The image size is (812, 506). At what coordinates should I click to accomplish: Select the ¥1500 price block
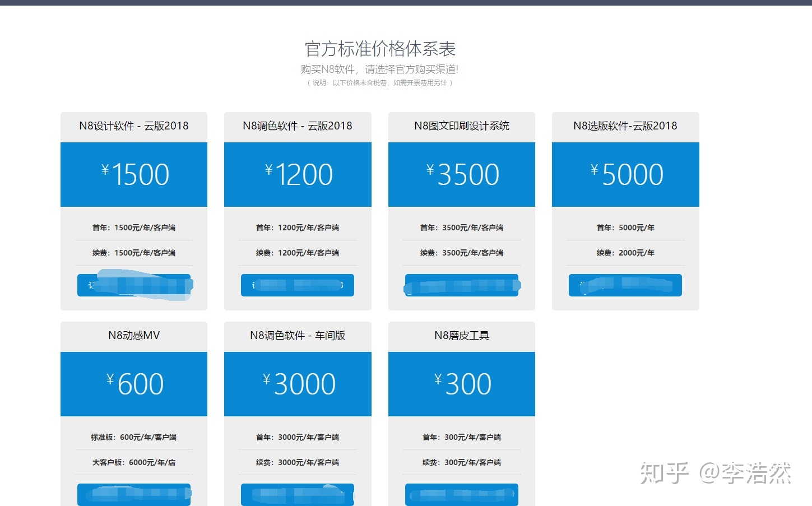coord(133,174)
